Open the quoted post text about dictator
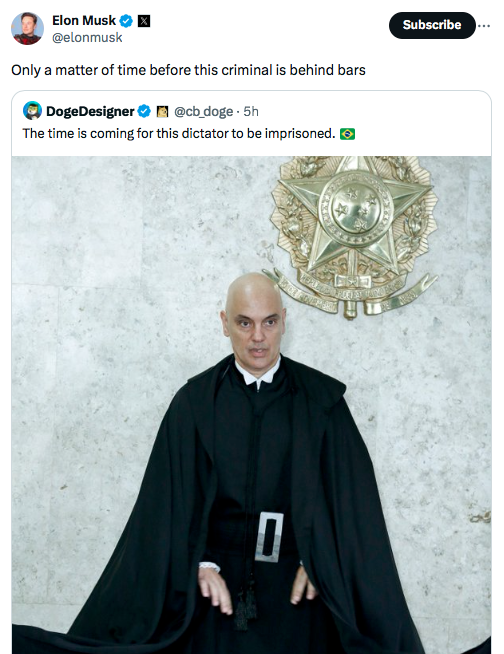 click(179, 133)
